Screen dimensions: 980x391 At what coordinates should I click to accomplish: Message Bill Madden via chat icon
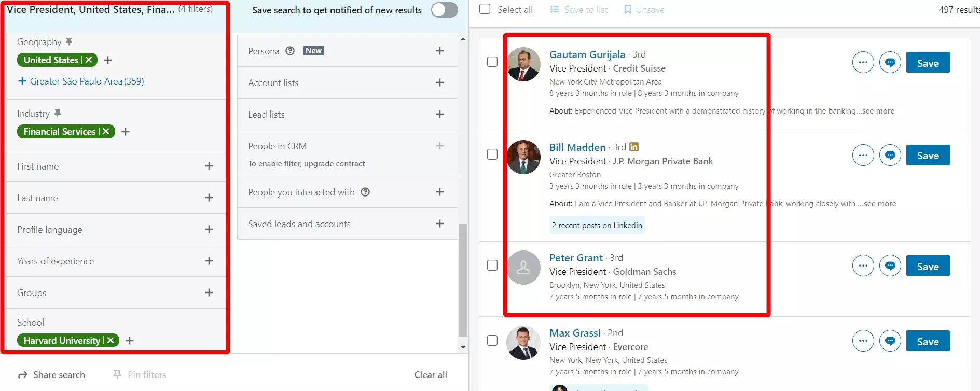tap(890, 155)
